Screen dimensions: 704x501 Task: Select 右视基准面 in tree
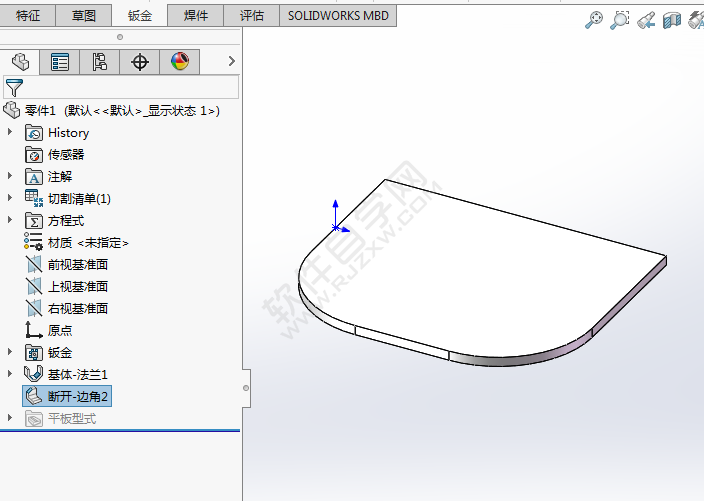pyautogui.click(x=78, y=309)
